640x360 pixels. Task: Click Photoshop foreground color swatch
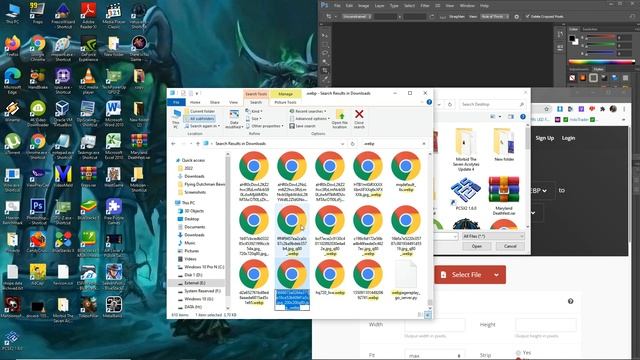coord(572,39)
